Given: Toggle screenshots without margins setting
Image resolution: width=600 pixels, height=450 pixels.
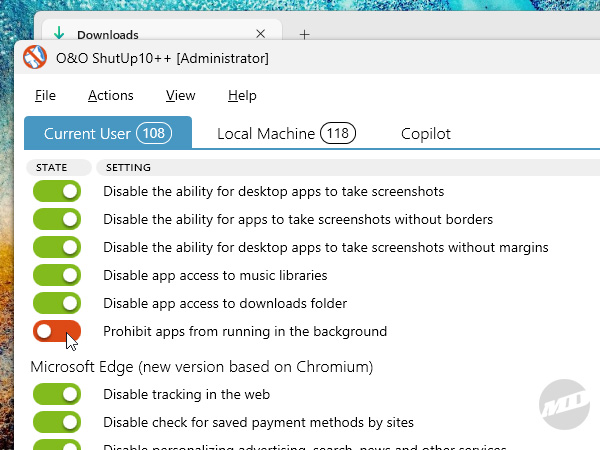Looking at the screenshot, I should coord(57,247).
